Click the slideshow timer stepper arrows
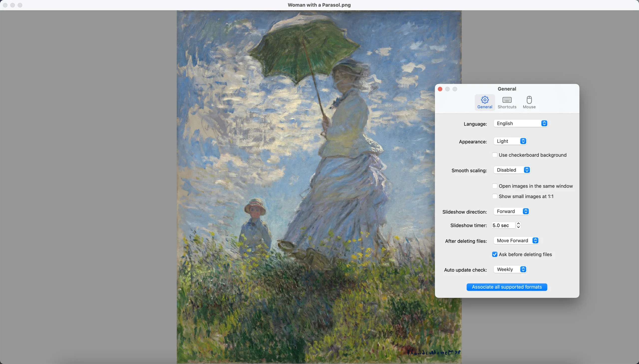Viewport: 639px width, 364px height. coord(518,225)
